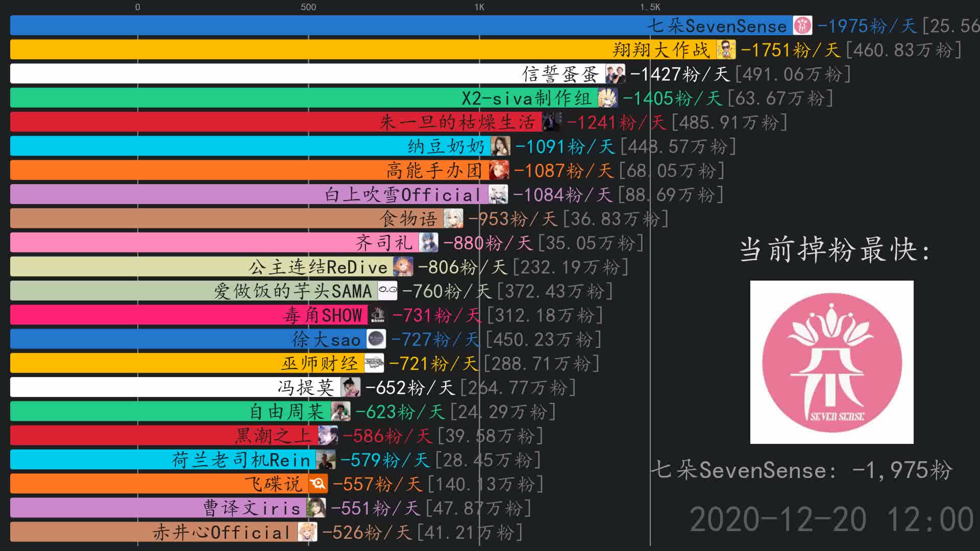The image size is (980, 551).
Task: Click the 毒角SHOW avatar icon
Action: (378, 315)
